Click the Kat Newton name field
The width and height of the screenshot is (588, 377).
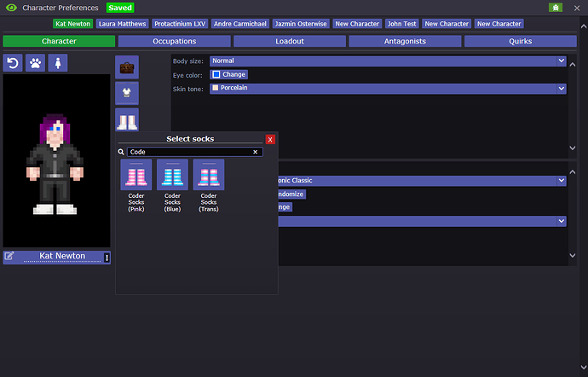(62, 257)
